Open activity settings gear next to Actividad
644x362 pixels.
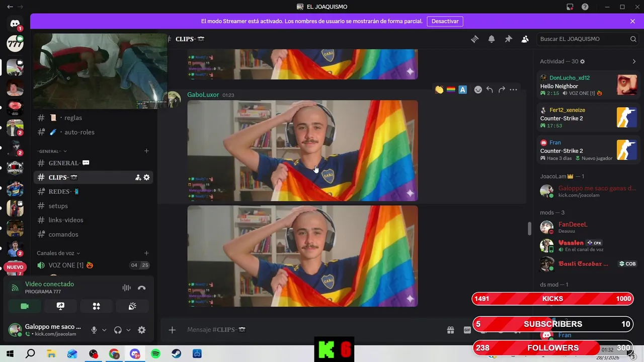click(583, 61)
